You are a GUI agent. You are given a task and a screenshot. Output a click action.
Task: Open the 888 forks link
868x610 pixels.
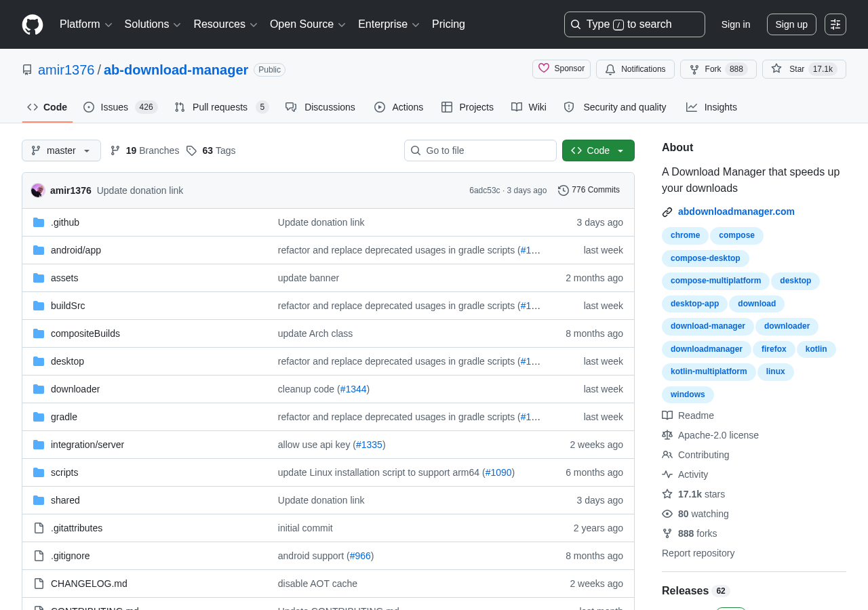pos(697,533)
